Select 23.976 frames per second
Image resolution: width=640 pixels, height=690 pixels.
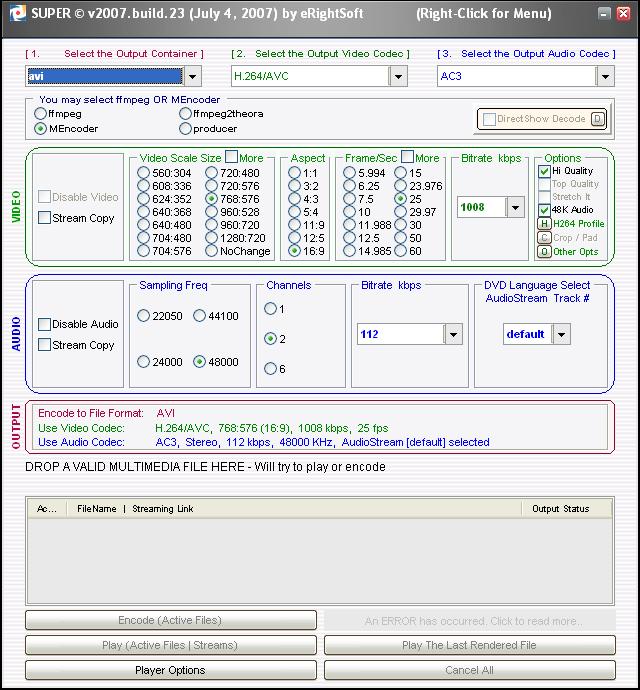click(401, 186)
